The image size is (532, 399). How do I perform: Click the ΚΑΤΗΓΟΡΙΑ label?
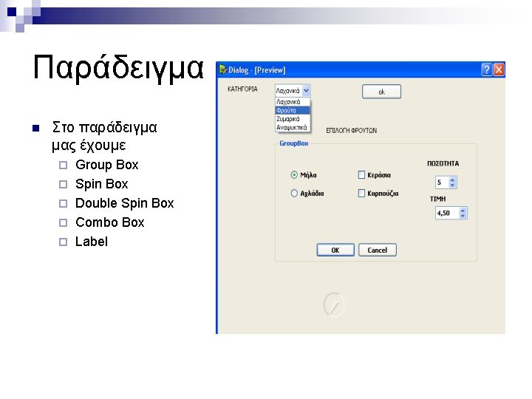tap(242, 89)
